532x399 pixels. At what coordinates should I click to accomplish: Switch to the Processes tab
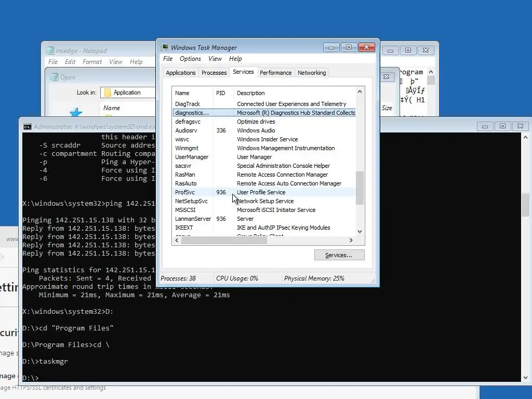pos(214,73)
